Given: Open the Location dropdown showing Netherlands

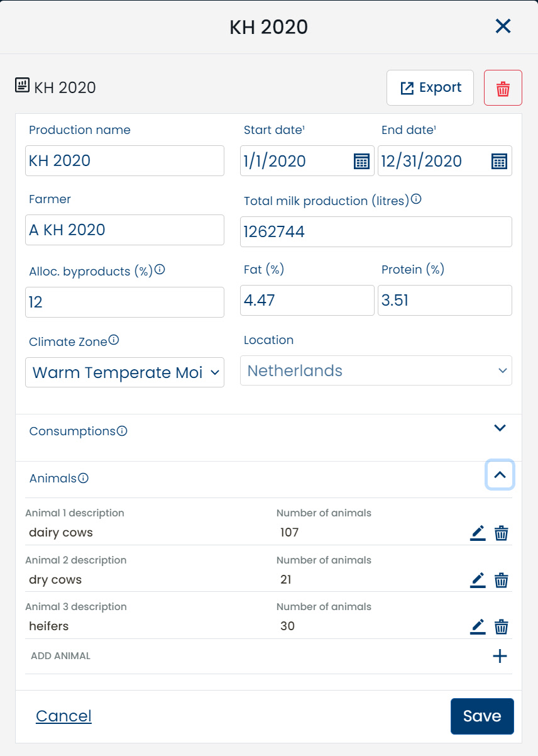Looking at the screenshot, I should 376,370.
